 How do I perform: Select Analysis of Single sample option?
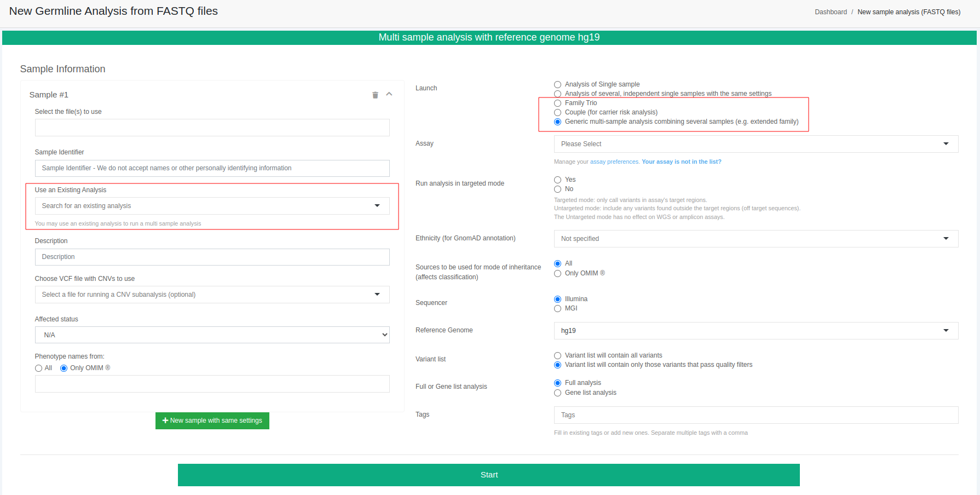(557, 84)
